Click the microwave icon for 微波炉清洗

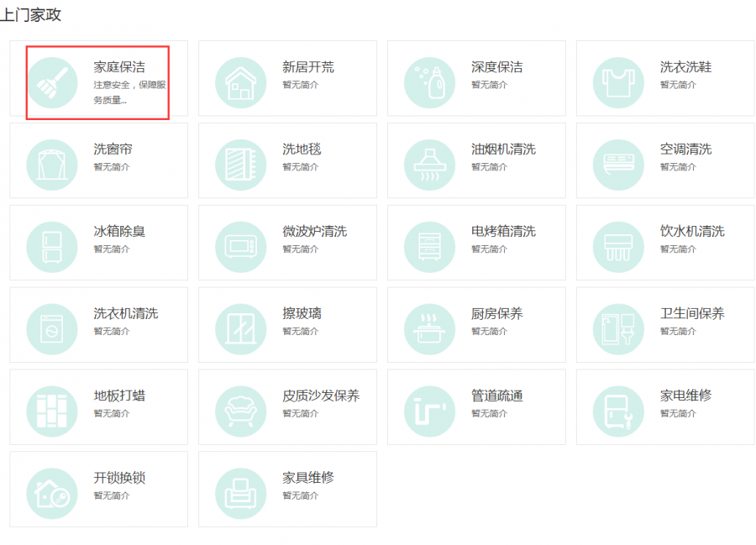point(240,247)
